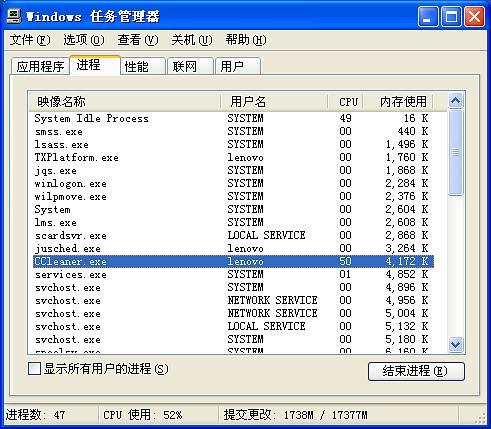Select the scardsvr.exe process
This screenshot has width=491, height=429.
point(233,235)
